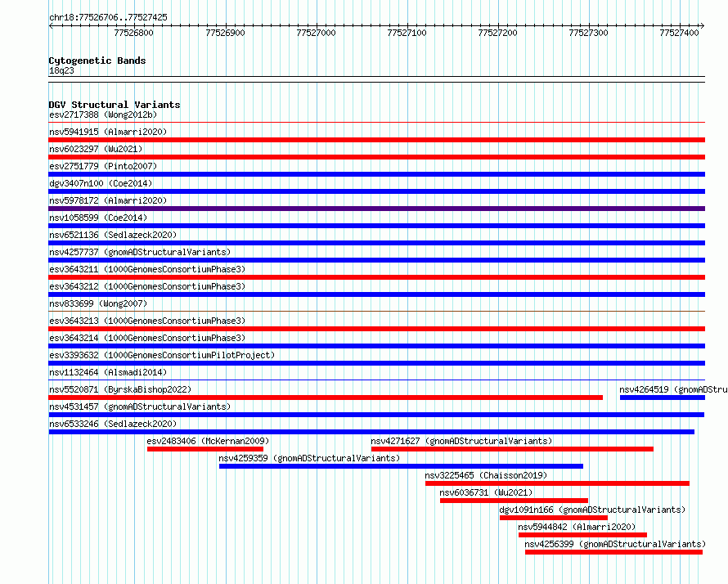
Task: Click the red bar under nsv5944842
Action: tap(582, 535)
